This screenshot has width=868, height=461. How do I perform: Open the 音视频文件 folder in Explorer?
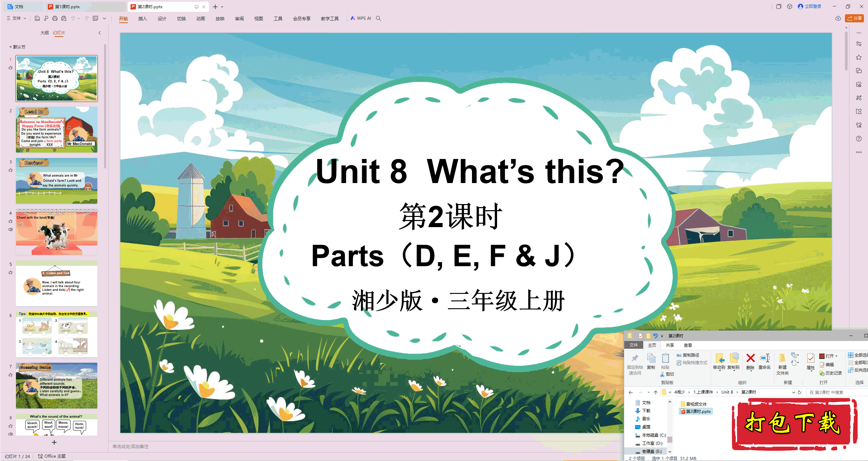pos(693,404)
